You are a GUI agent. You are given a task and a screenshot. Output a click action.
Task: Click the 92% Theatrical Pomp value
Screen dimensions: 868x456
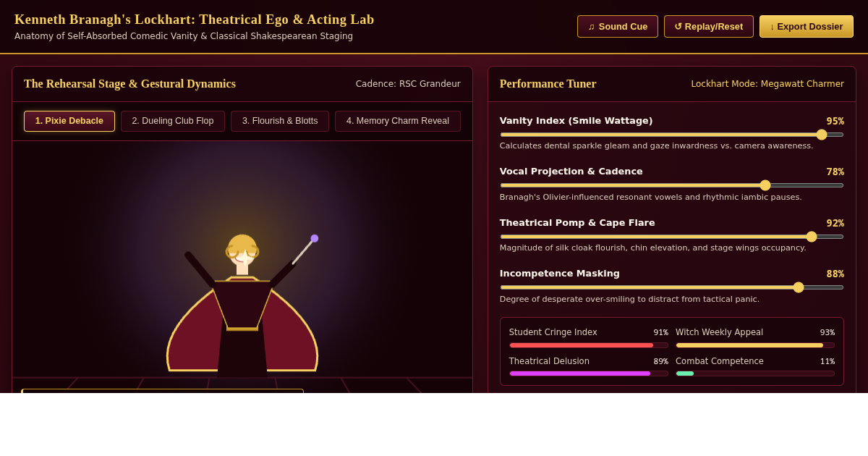point(835,223)
